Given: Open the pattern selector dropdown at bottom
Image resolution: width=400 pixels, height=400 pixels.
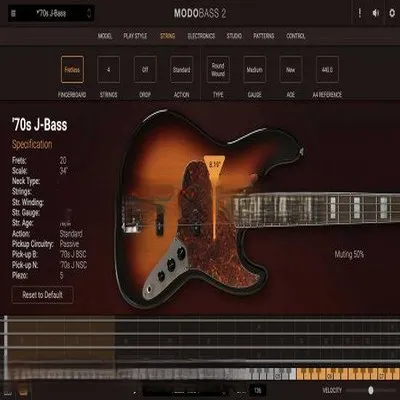Looking at the screenshot, I should (x=187, y=391).
